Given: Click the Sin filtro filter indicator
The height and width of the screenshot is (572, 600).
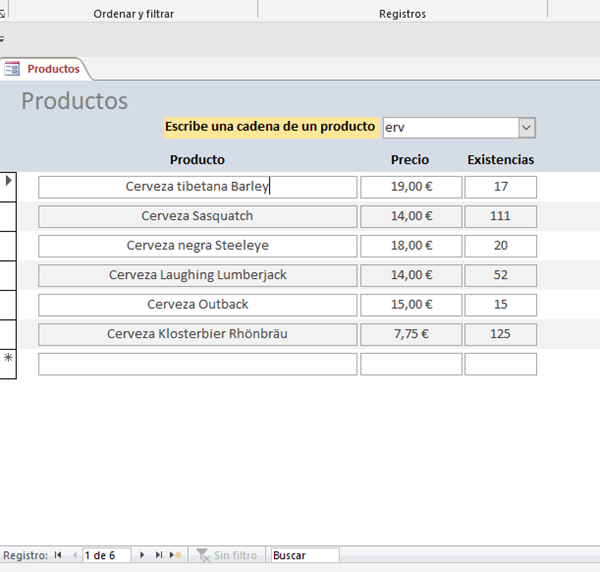Looking at the screenshot, I should point(227,555).
